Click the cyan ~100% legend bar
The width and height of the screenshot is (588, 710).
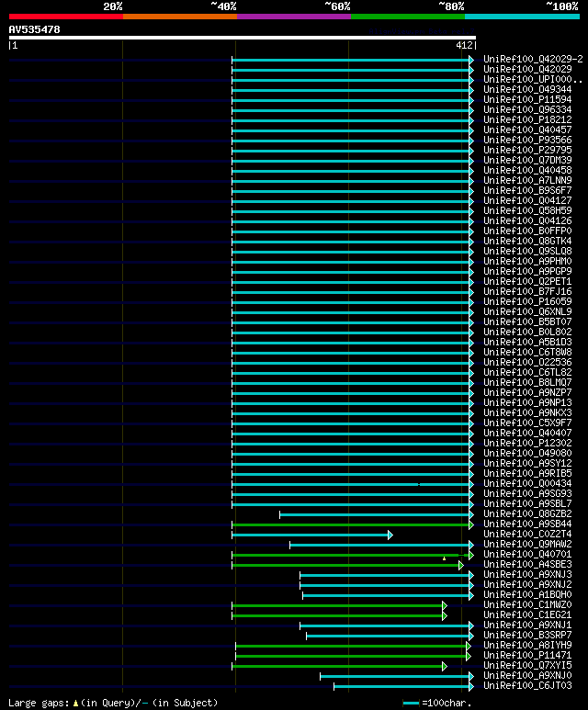(x=523, y=17)
